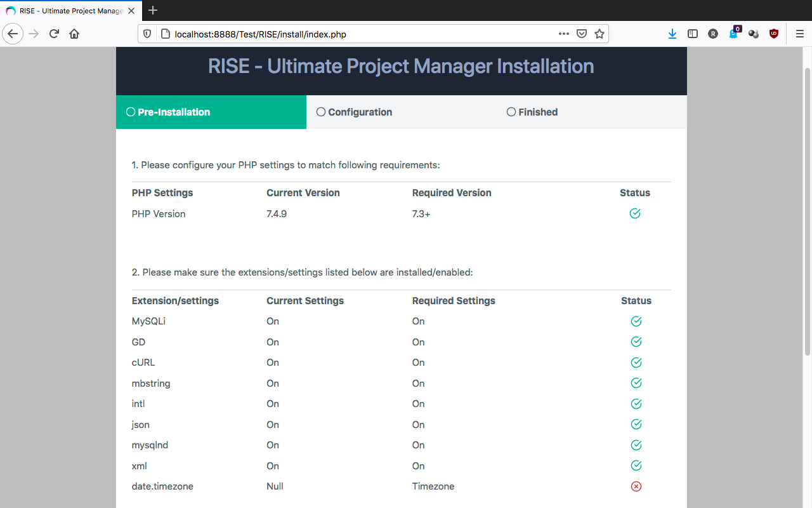
Task: Click the GD green check status icon
Action: [636, 342]
